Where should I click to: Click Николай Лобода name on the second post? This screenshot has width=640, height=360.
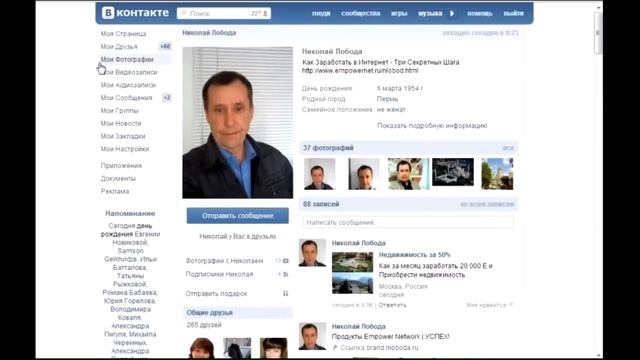click(358, 327)
